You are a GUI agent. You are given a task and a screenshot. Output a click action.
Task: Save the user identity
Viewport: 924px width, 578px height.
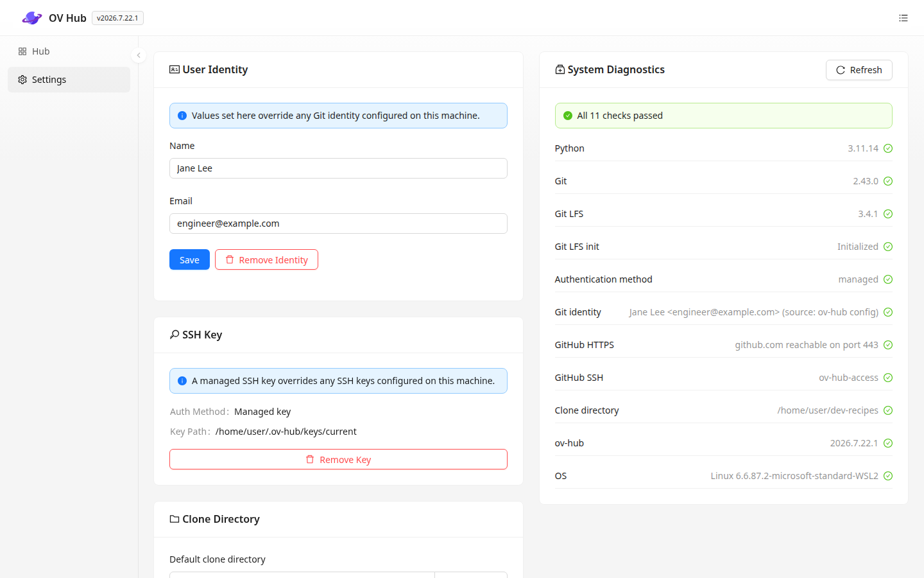tap(189, 259)
